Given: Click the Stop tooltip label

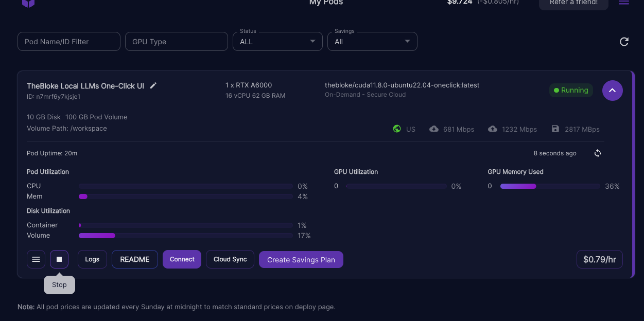Looking at the screenshot, I should pos(59,285).
